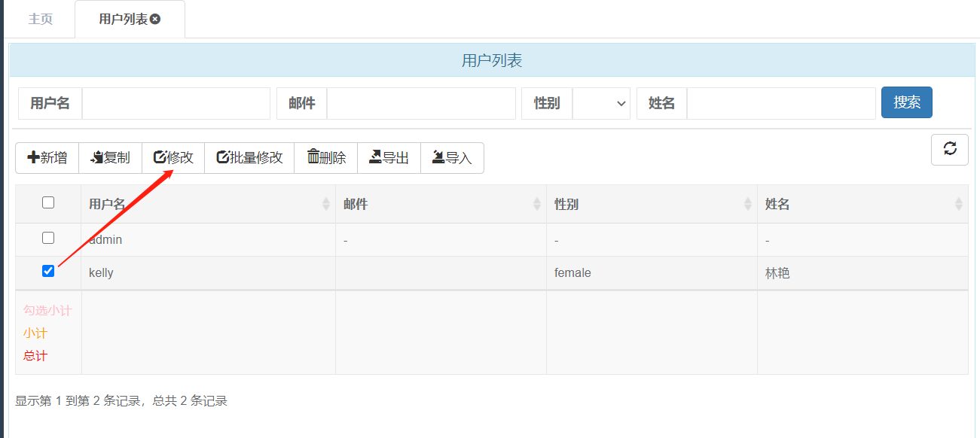980x438 pixels.
Task: Open 批量修改 batch edit
Action: click(x=249, y=158)
